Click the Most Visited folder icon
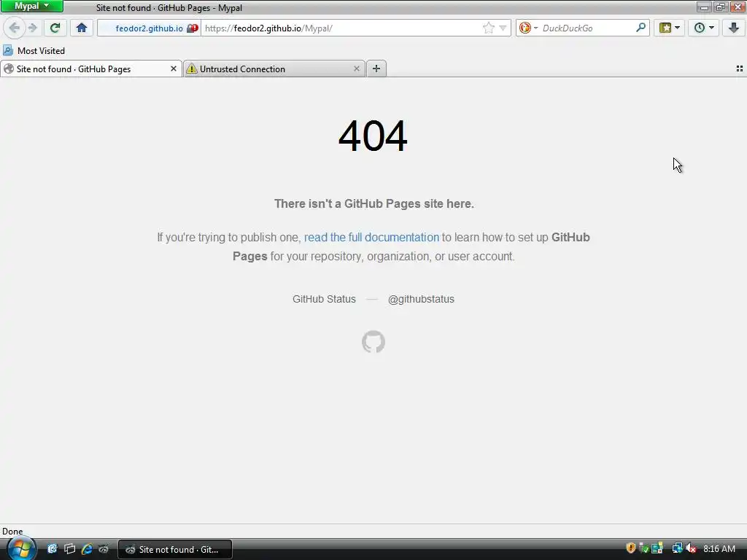This screenshot has width=747, height=560. click(7, 50)
